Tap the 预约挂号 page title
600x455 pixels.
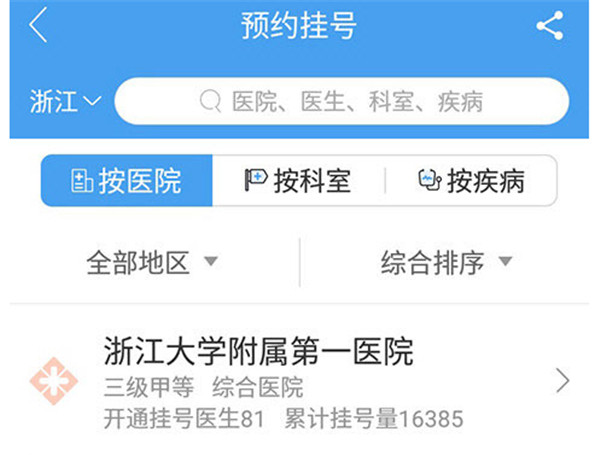pos(299,26)
